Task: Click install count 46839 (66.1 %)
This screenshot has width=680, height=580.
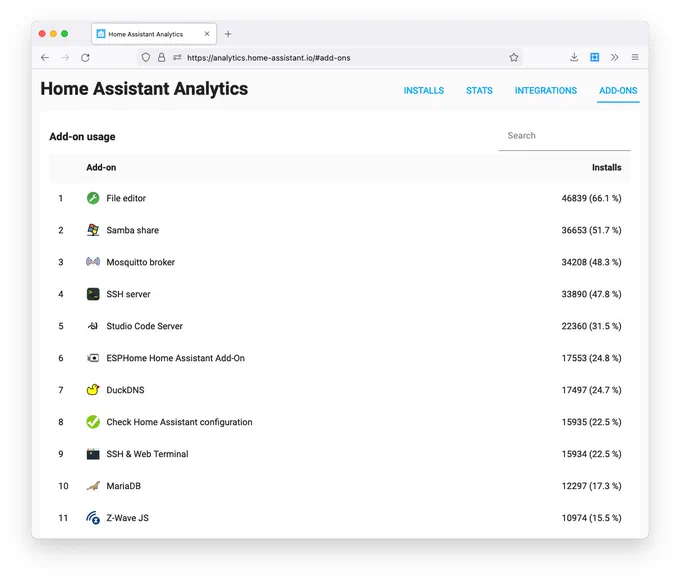Action: click(x=591, y=198)
